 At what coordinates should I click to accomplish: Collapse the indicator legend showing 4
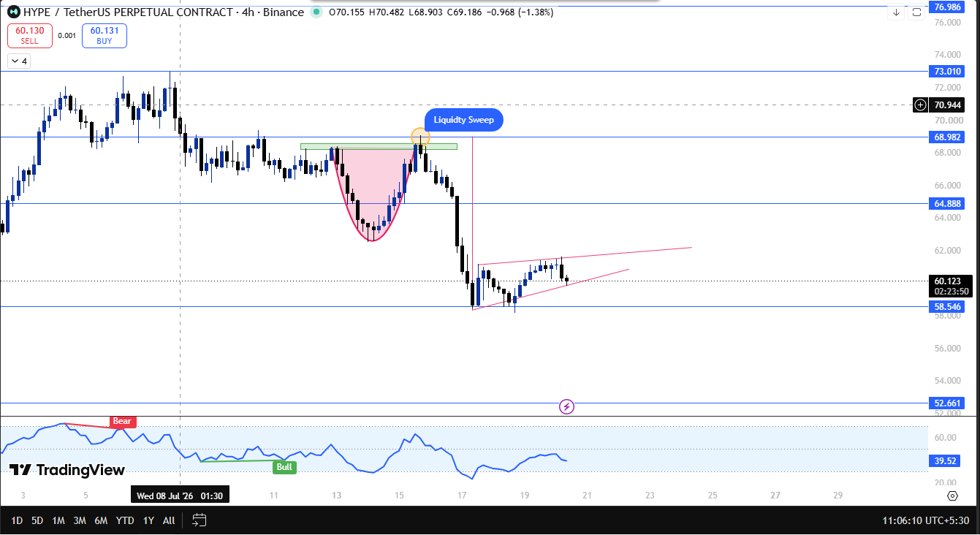point(18,61)
